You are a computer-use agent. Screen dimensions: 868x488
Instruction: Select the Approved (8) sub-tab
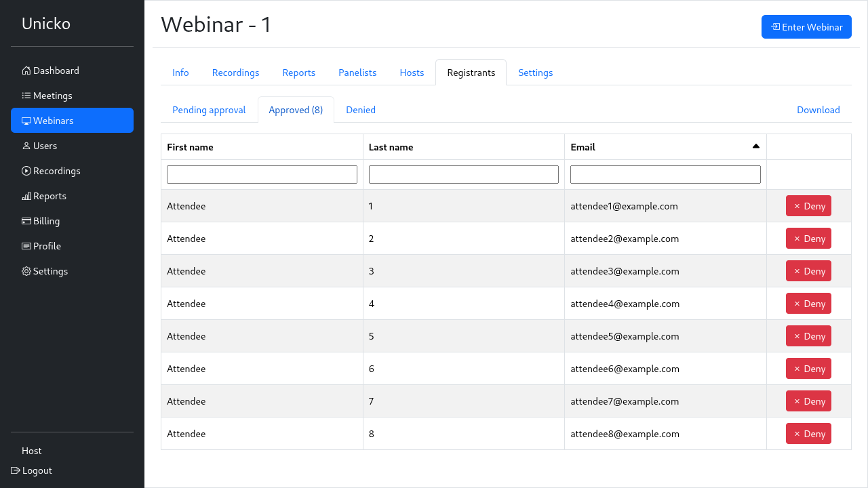tap(296, 110)
